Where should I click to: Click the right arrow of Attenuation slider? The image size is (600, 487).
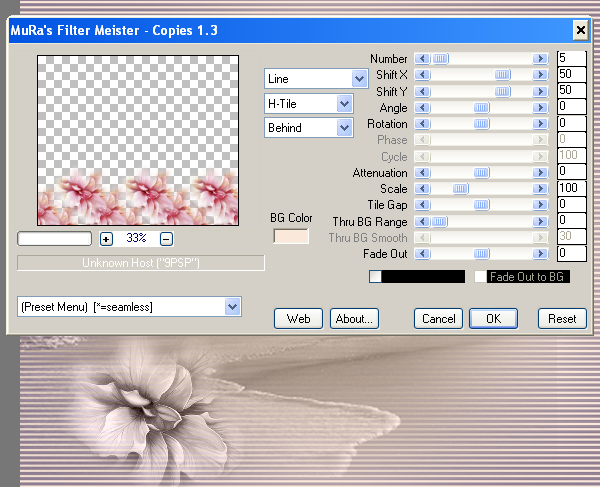[x=540, y=173]
